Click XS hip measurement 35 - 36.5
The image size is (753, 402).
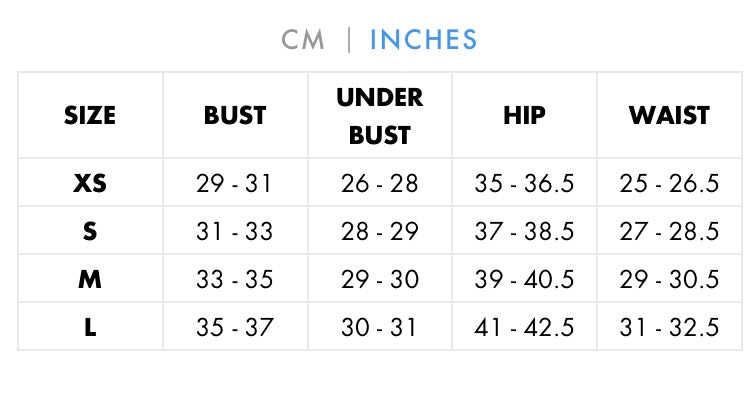coord(524,183)
